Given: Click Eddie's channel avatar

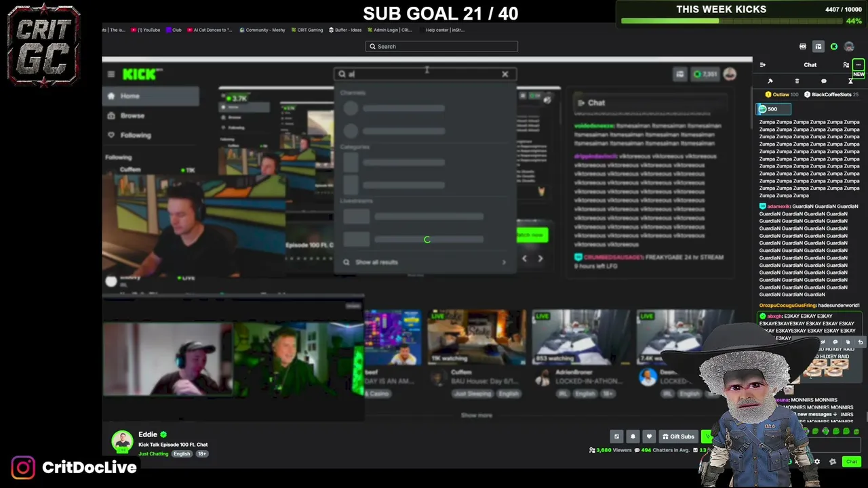Looking at the screenshot, I should click(x=123, y=442).
